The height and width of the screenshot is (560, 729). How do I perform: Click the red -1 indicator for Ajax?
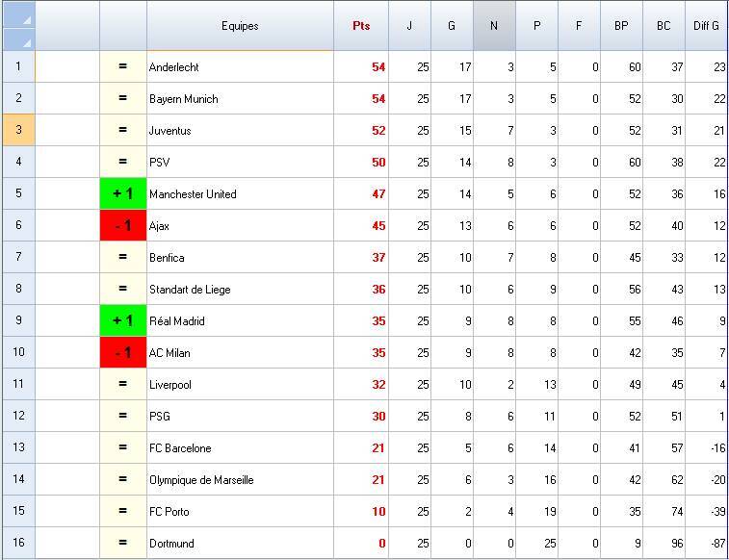click(x=122, y=226)
